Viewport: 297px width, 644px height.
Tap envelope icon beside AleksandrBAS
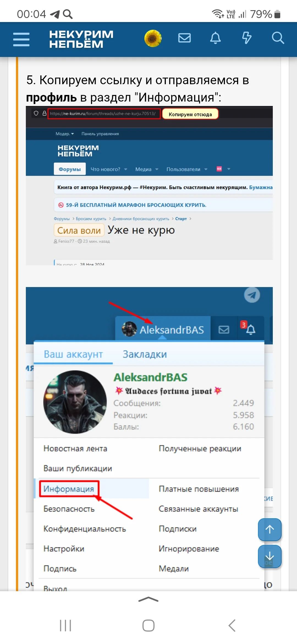point(224,329)
